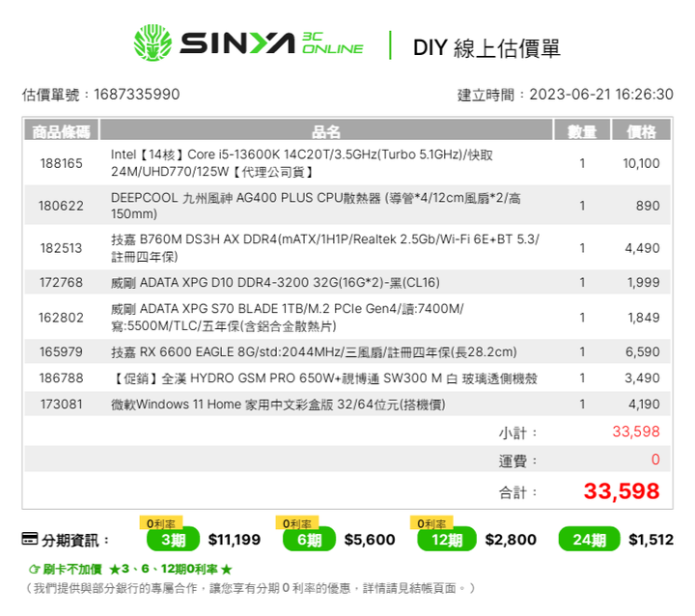Click the 3期 installment amount $11,199
The image size is (695, 616).
pyautogui.click(x=235, y=540)
